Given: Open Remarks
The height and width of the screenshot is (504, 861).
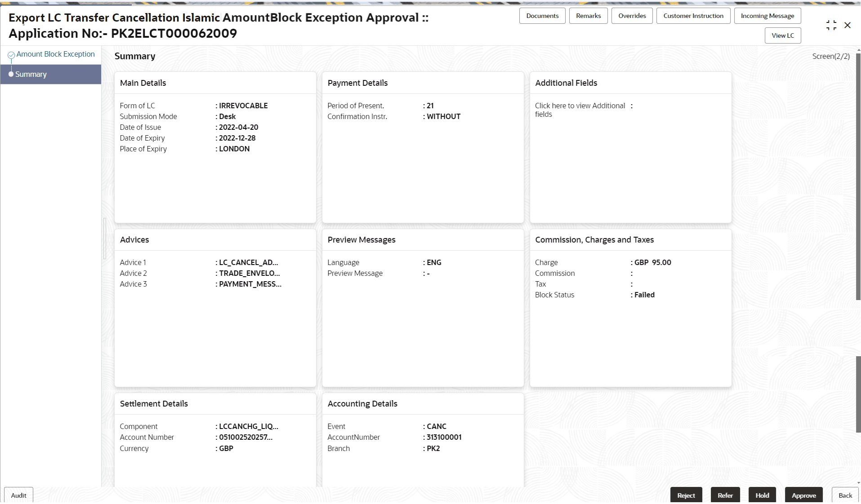Looking at the screenshot, I should pos(588,15).
